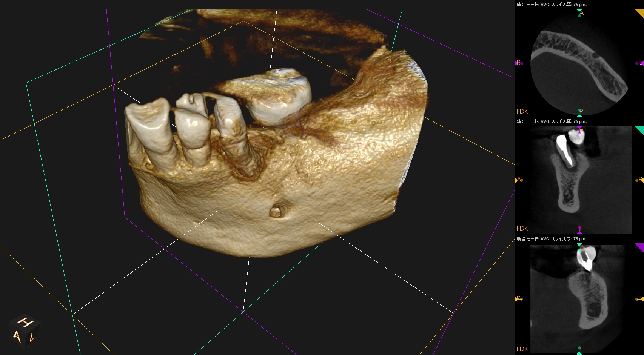Image resolution: width=644 pixels, height=355 pixels.
Task: Select the green A handle atop axial view
Action: [x=579, y=12]
